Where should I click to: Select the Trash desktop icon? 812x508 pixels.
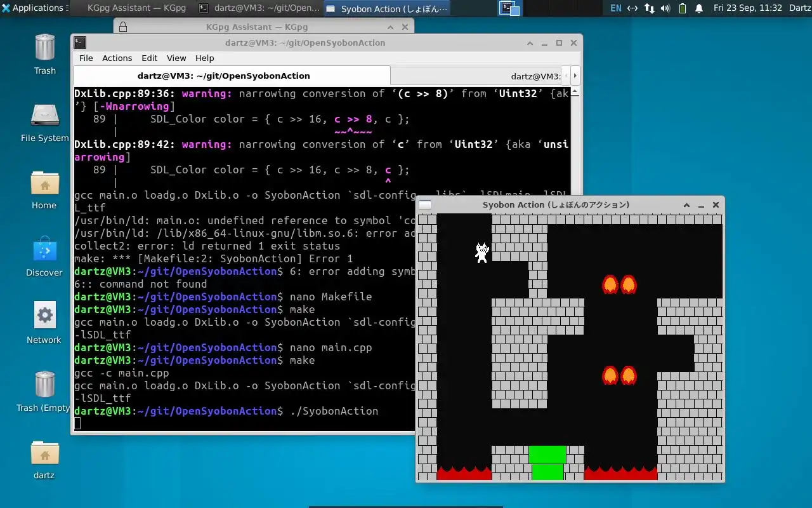[44, 54]
